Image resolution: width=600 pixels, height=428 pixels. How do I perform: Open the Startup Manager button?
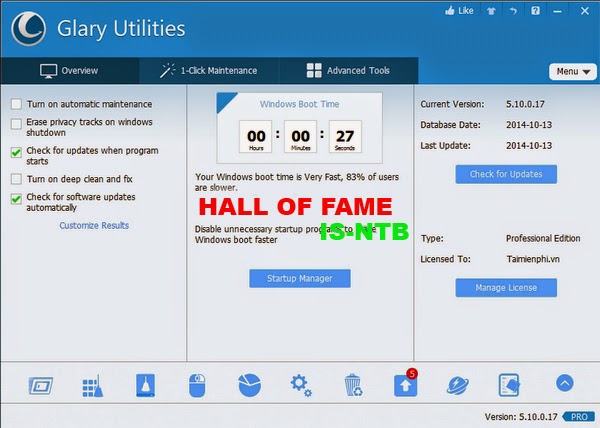coord(300,278)
